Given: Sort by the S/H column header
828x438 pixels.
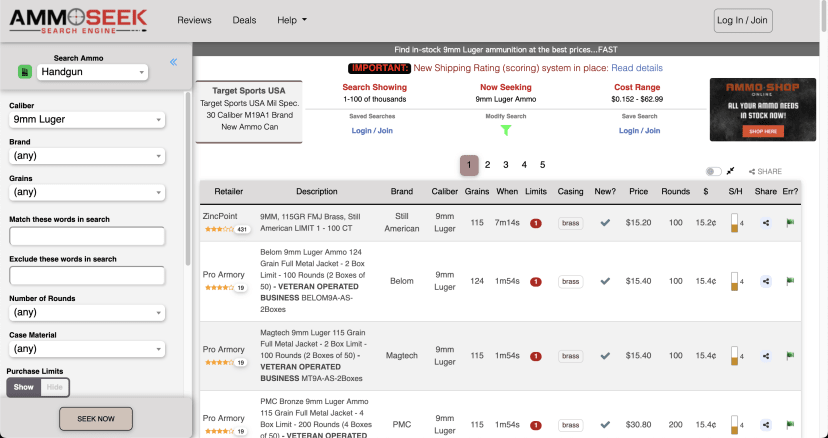Looking at the screenshot, I should 735,192.
